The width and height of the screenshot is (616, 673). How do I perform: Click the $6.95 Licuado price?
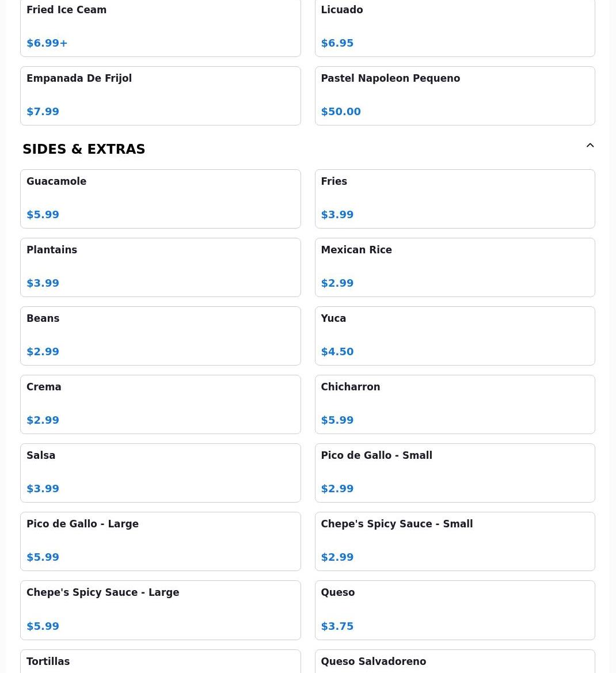337,43
